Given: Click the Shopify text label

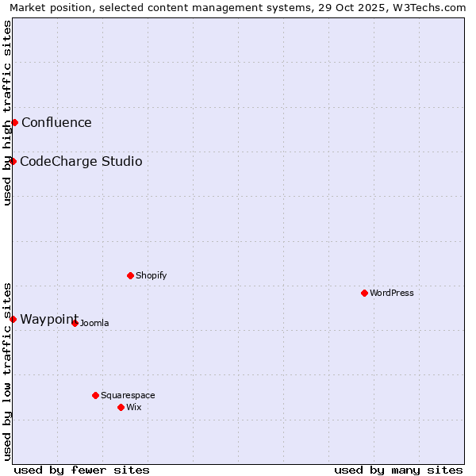Looking at the screenshot, I should pos(151,275).
